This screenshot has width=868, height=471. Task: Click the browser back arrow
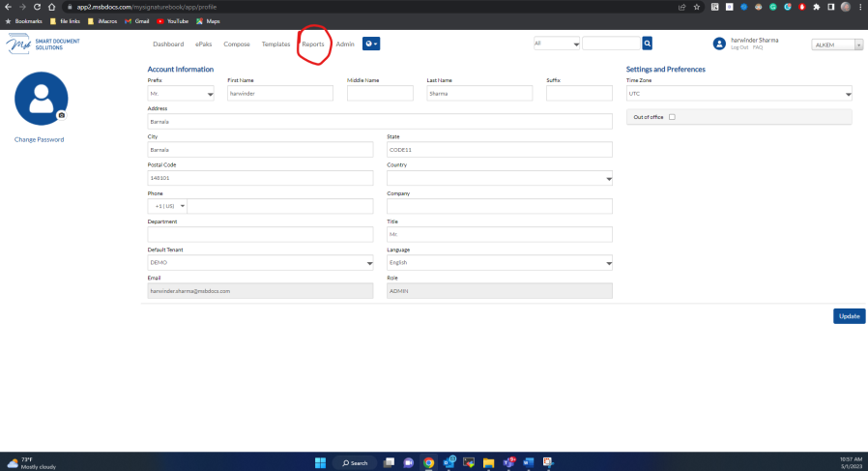8,7
